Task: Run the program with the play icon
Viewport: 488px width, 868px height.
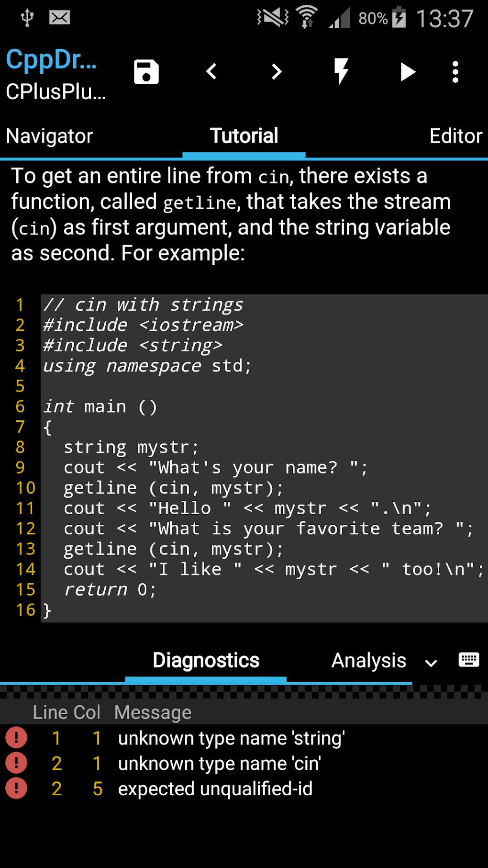Action: click(x=407, y=71)
